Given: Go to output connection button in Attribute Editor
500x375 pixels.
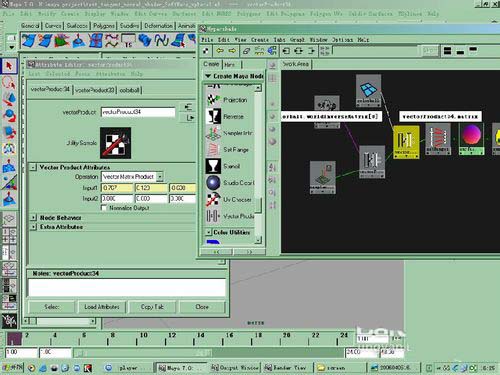Looking at the screenshot, I should 188,118.
